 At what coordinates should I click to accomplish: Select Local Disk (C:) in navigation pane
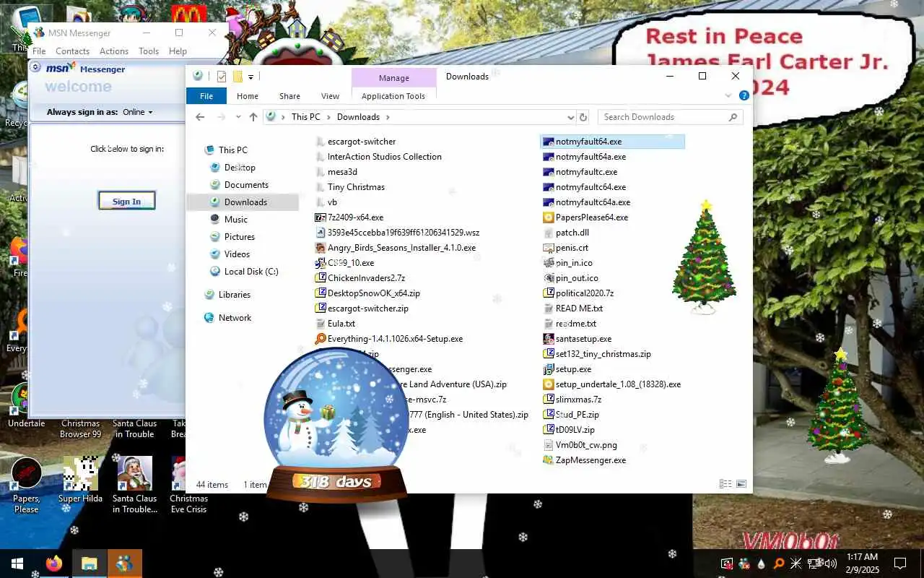(251, 272)
